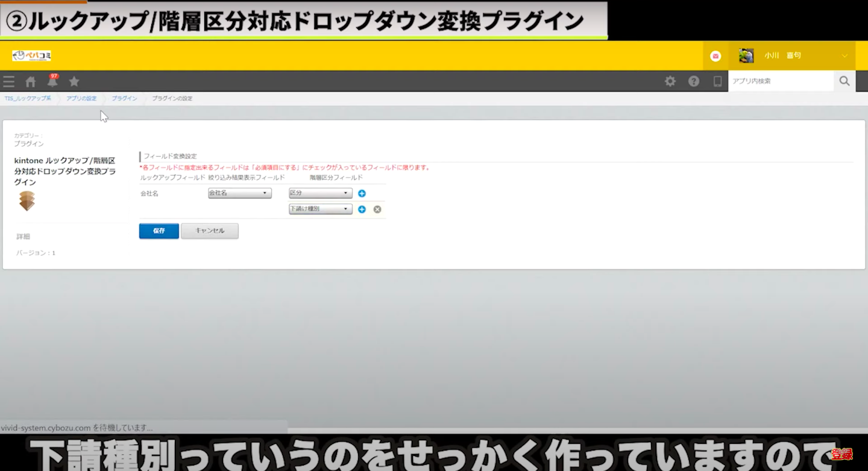Screen dimensions: 868x471
Task: Add row with plus next to 下請け種別
Action: (362, 210)
